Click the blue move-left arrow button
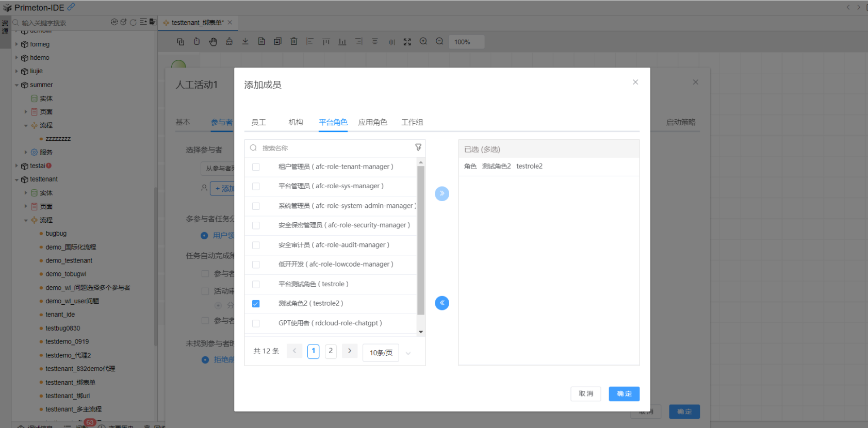 (442, 303)
